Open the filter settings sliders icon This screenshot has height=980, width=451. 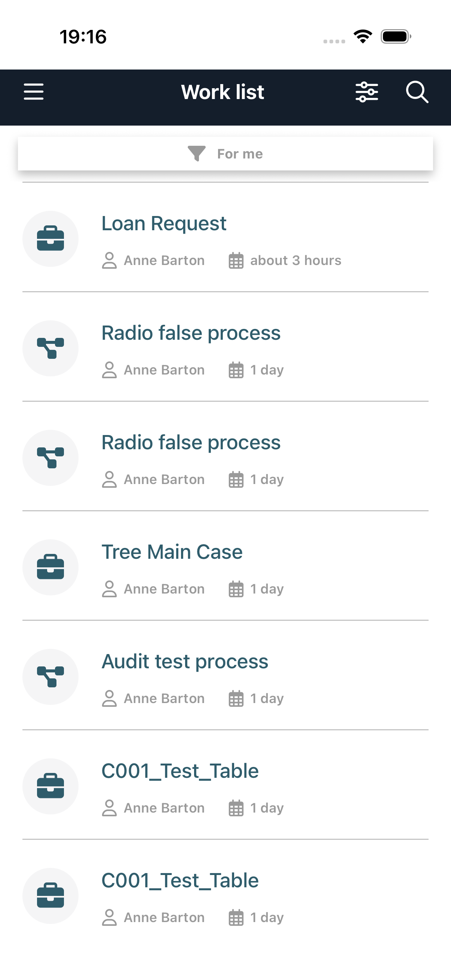(366, 92)
